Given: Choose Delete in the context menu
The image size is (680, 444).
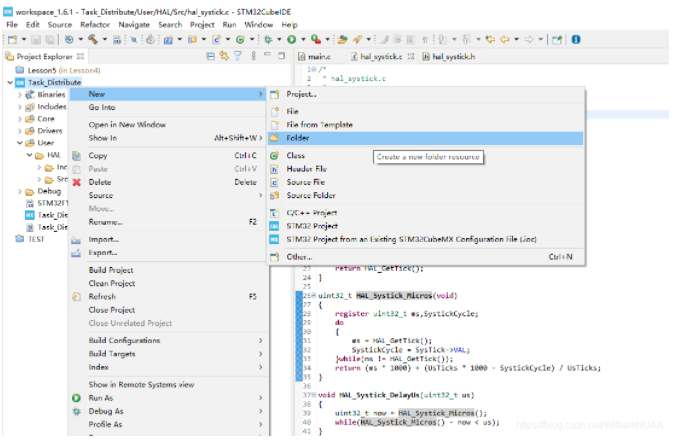Looking at the screenshot, I should (167, 182).
